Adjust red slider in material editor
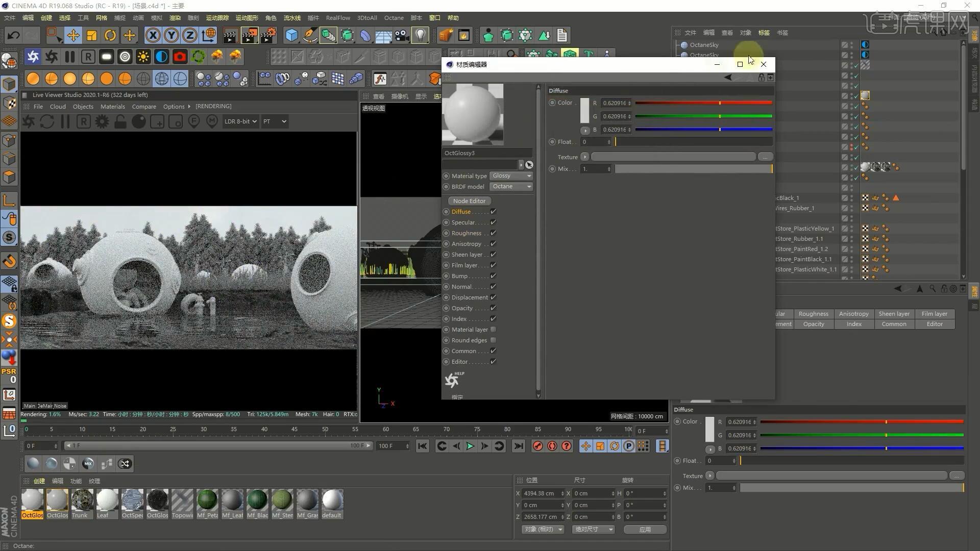Viewport: 980px width, 551px height. tap(703, 103)
